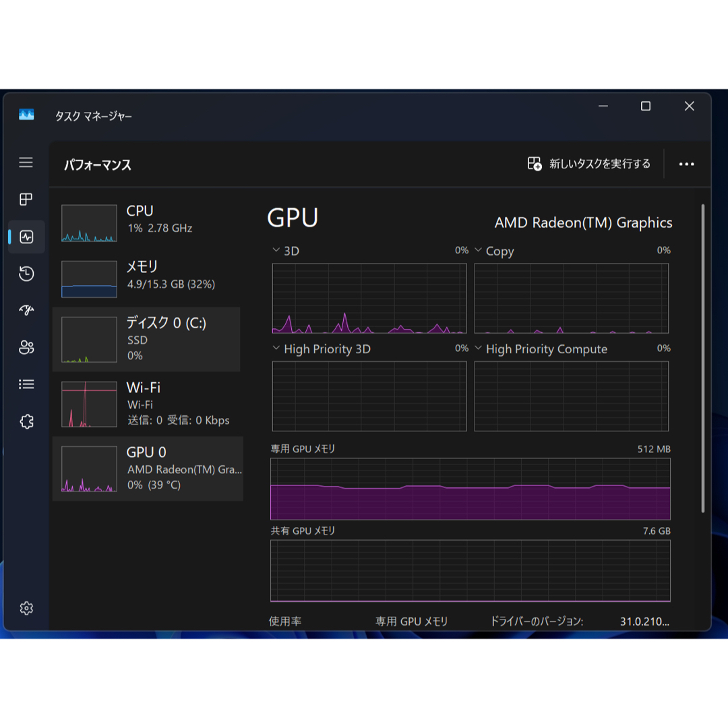Click the 共有 GPU メモリ graph

(x=471, y=571)
